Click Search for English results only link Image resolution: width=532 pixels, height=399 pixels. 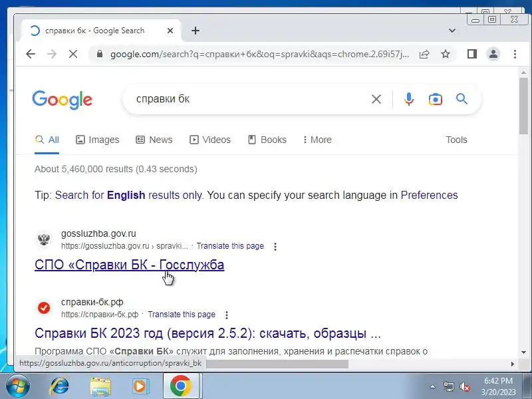[x=128, y=195]
